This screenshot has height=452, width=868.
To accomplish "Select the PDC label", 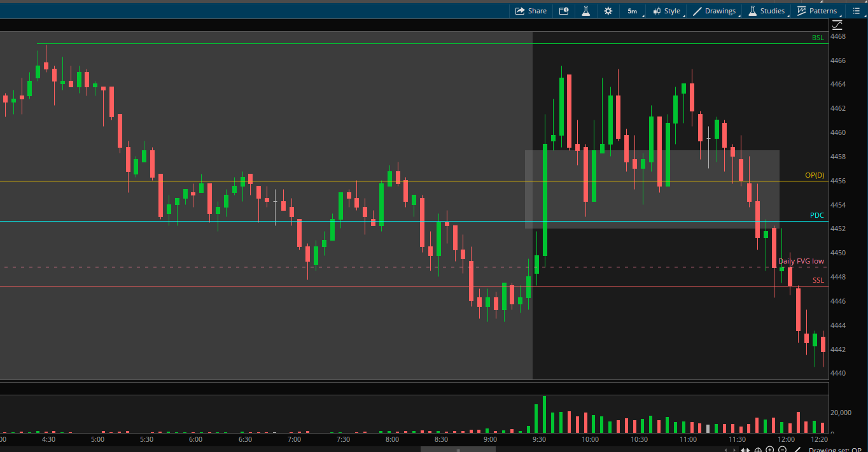I will [817, 215].
